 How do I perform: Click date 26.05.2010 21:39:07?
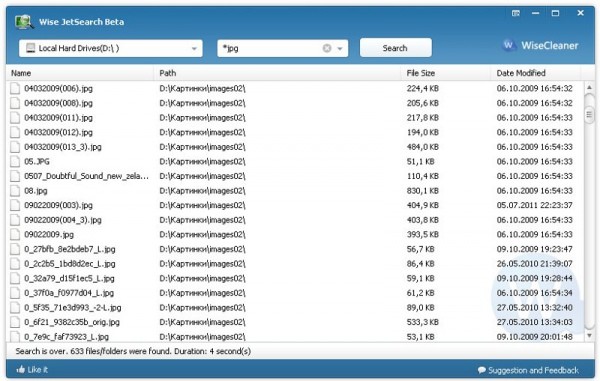pyautogui.click(x=535, y=264)
